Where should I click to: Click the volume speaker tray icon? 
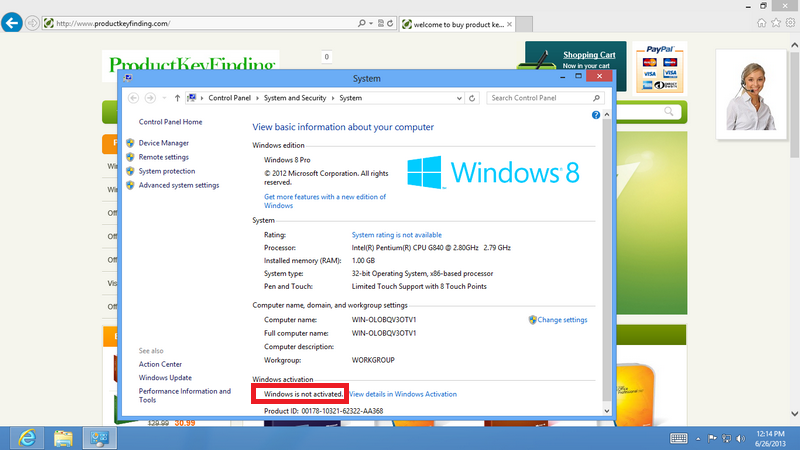(741, 438)
